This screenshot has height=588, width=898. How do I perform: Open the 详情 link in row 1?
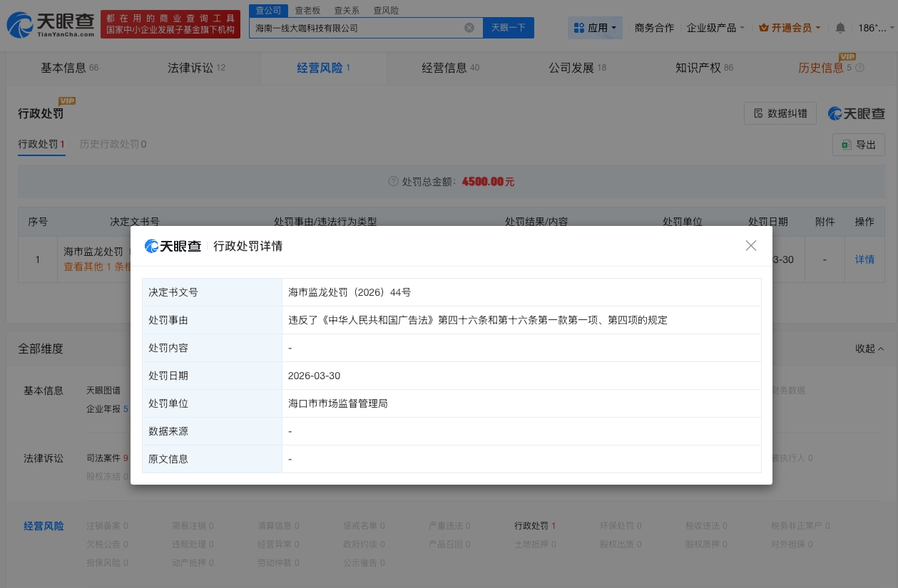[x=864, y=259]
